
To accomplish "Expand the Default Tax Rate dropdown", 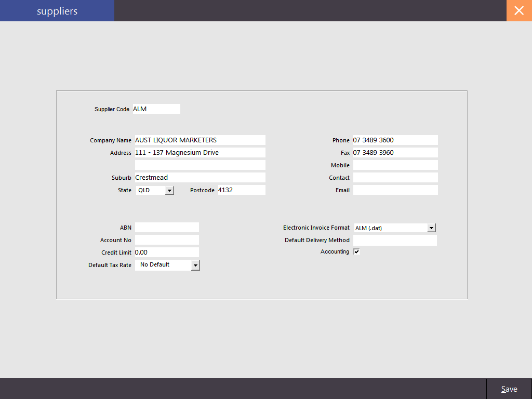I will click(x=195, y=265).
